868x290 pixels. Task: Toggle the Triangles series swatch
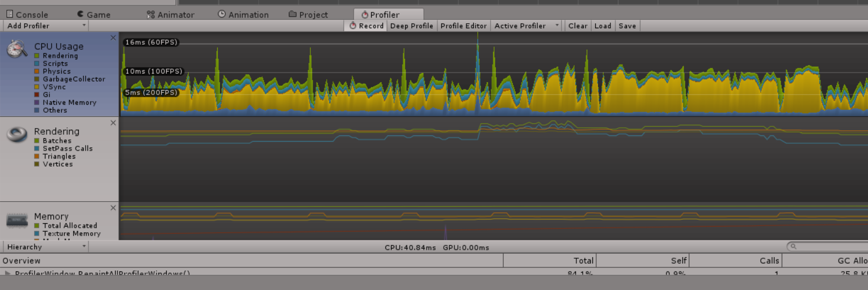tap(37, 156)
